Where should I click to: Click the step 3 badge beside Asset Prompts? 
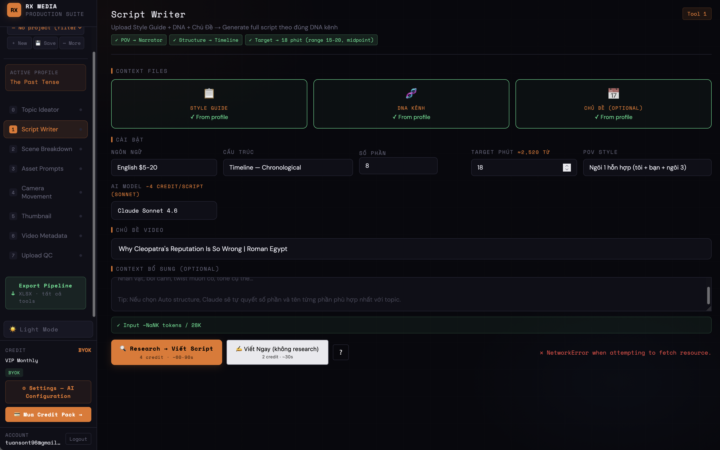coord(13,169)
